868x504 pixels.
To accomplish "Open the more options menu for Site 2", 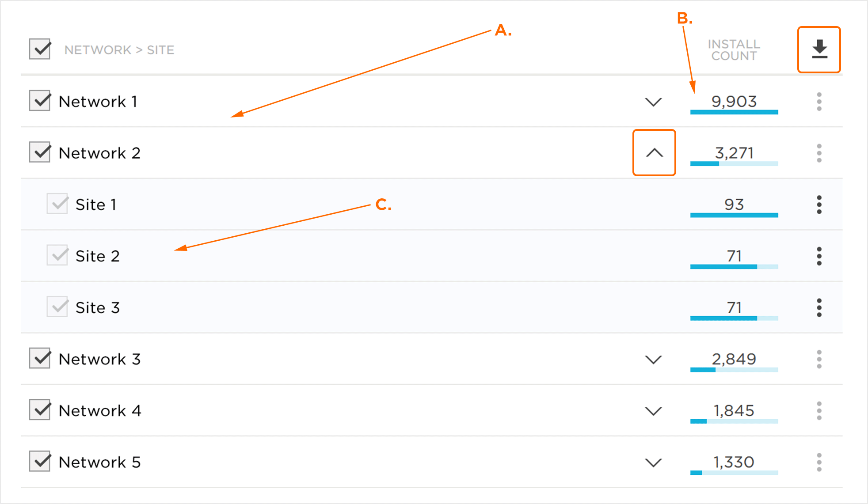I will click(x=819, y=256).
